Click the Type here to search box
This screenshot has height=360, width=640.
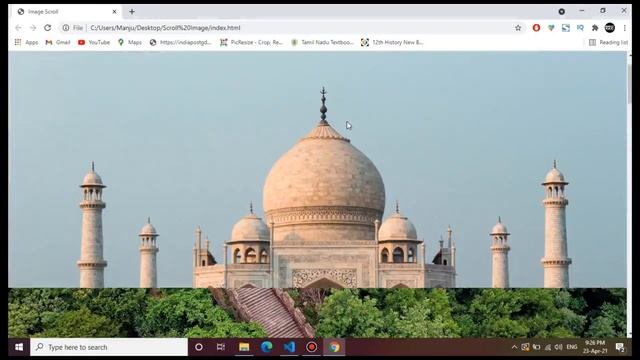[109, 347]
